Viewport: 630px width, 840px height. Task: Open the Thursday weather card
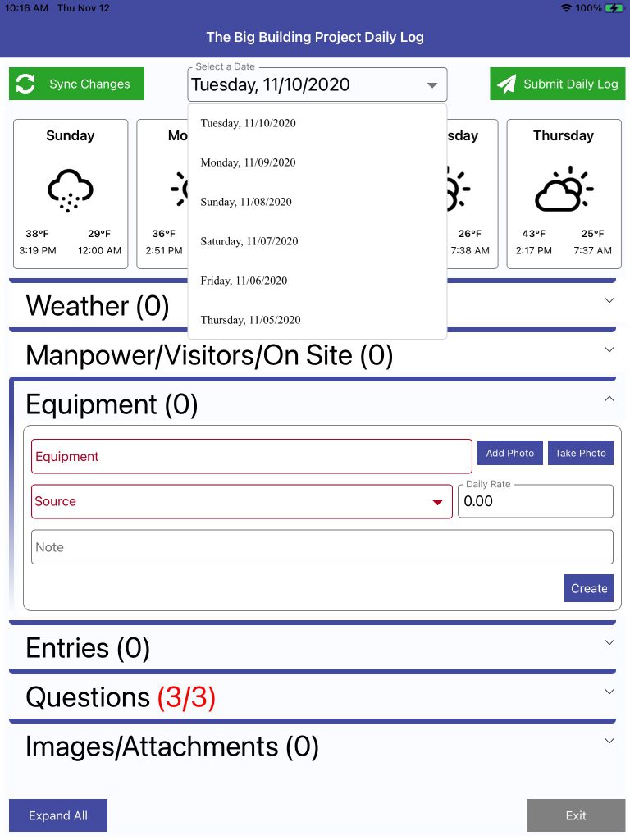(x=564, y=194)
